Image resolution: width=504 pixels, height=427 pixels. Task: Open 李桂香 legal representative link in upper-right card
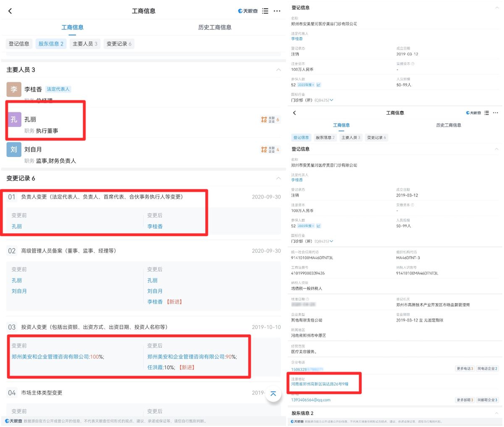click(x=297, y=39)
